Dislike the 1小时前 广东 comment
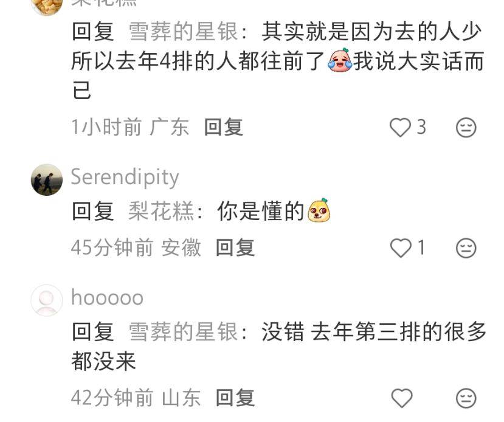 466,128
